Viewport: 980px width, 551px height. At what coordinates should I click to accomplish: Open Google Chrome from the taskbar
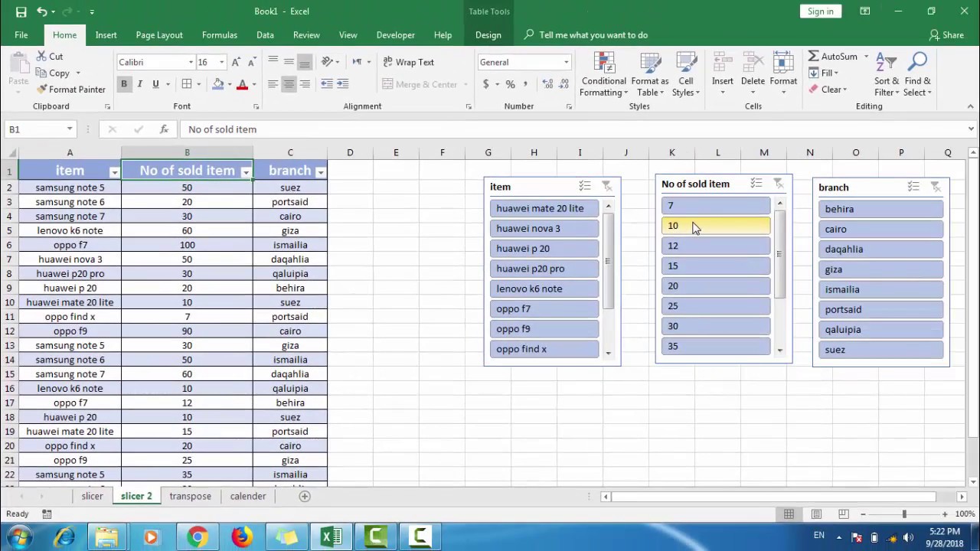197,537
